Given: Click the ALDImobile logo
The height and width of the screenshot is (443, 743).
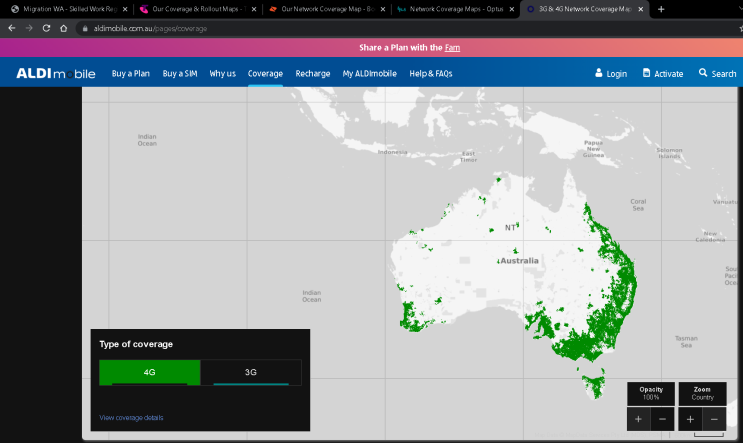Looking at the screenshot, I should click(56, 73).
